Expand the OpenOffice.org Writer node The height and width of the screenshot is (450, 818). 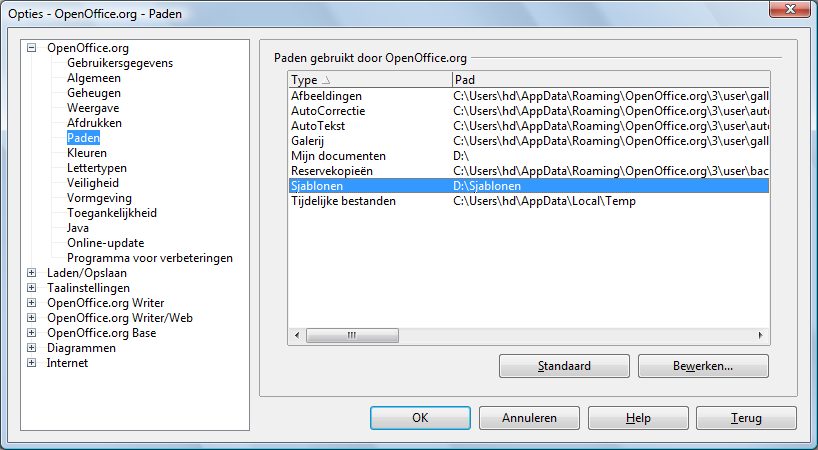click(x=32, y=303)
